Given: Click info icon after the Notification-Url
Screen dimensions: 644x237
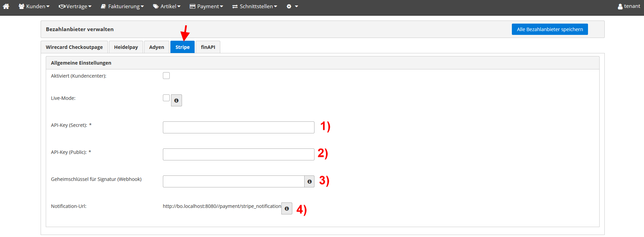Looking at the screenshot, I should 287,209.
